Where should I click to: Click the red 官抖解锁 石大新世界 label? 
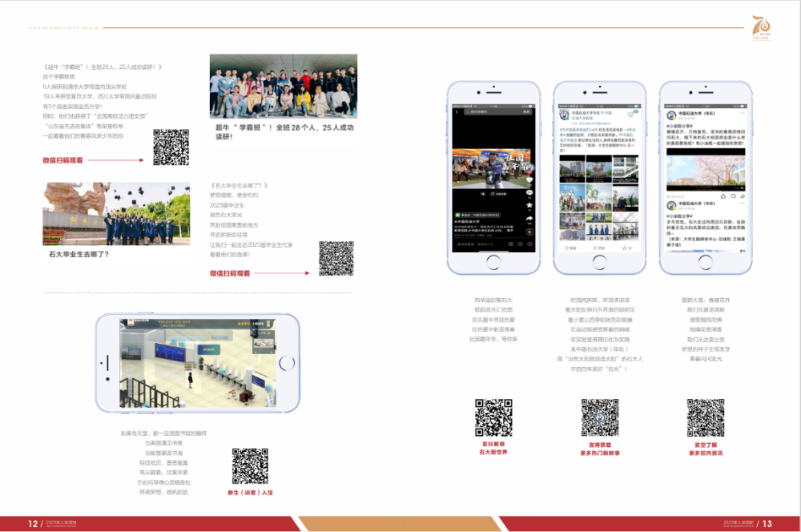tap(493, 448)
